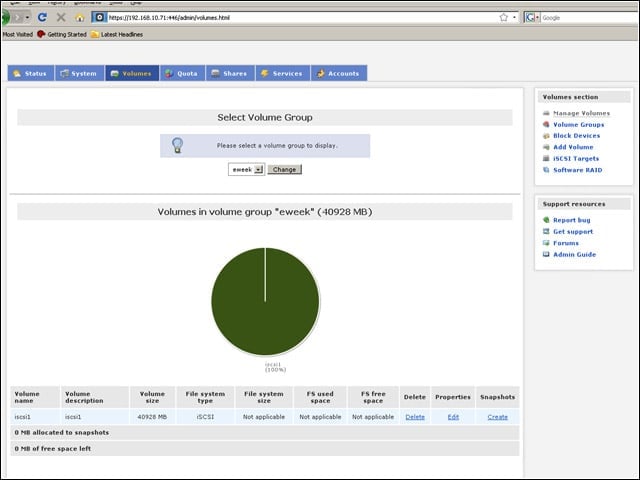The width and height of the screenshot is (640, 480).
Task: Open Volume Groups link
Action: (578, 124)
